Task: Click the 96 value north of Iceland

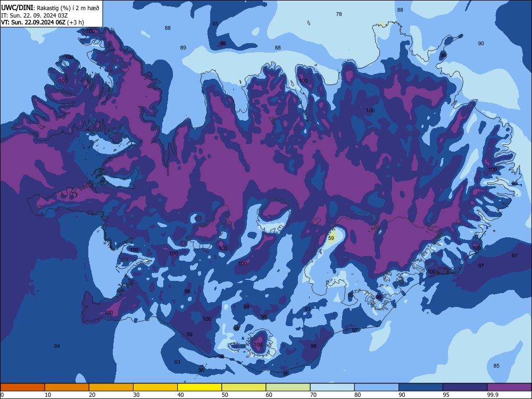Action: click(x=223, y=44)
